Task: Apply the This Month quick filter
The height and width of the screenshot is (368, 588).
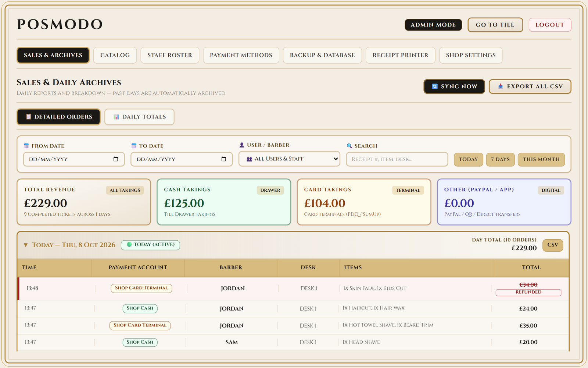Action: point(541,159)
